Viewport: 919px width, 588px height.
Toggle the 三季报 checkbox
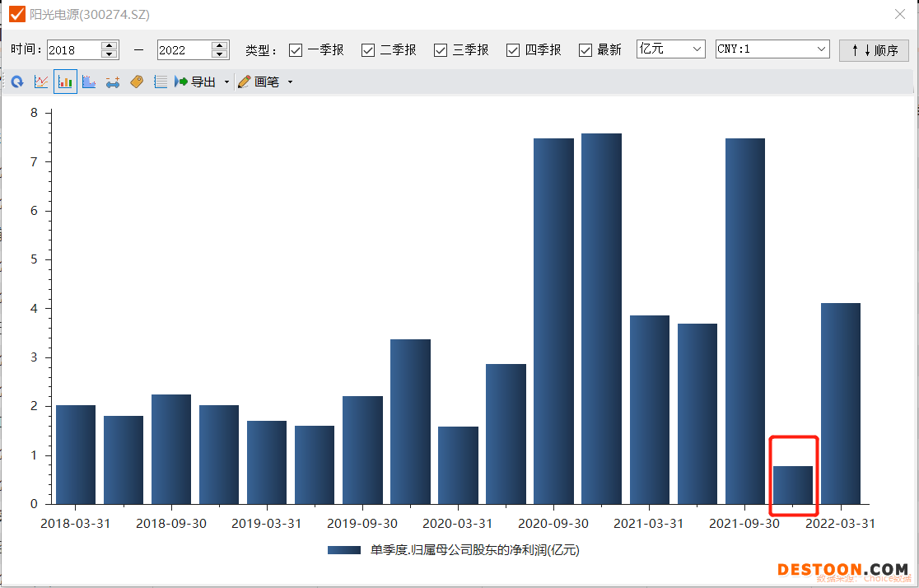[441, 50]
